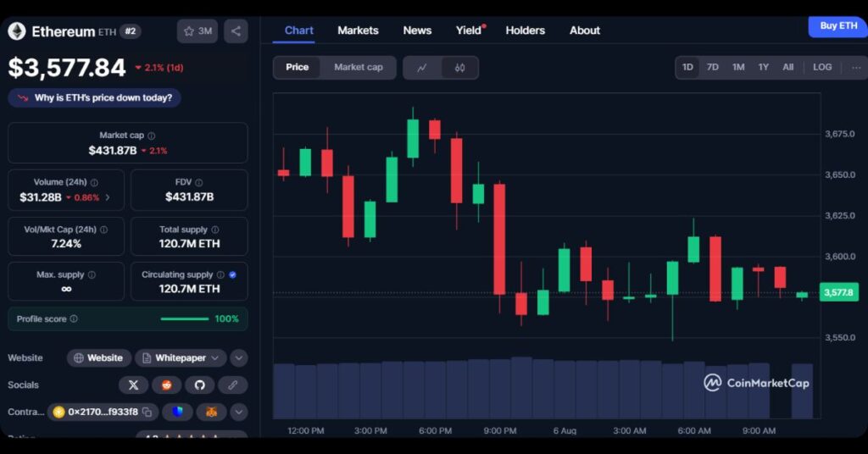Screen dimensions: 868x454
Task: Open the Chart tab
Action: click(299, 30)
